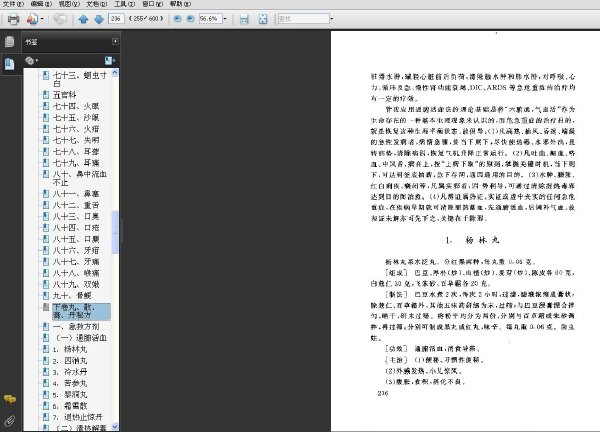Image resolution: width=600 pixels, height=432 pixels.
Task: Select bookmark 6. 霜雪散
Action: pos(70,406)
